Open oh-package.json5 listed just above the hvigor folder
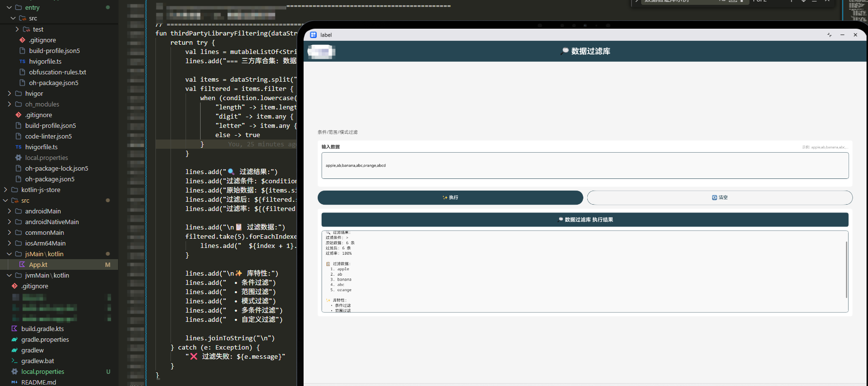 coord(53,83)
